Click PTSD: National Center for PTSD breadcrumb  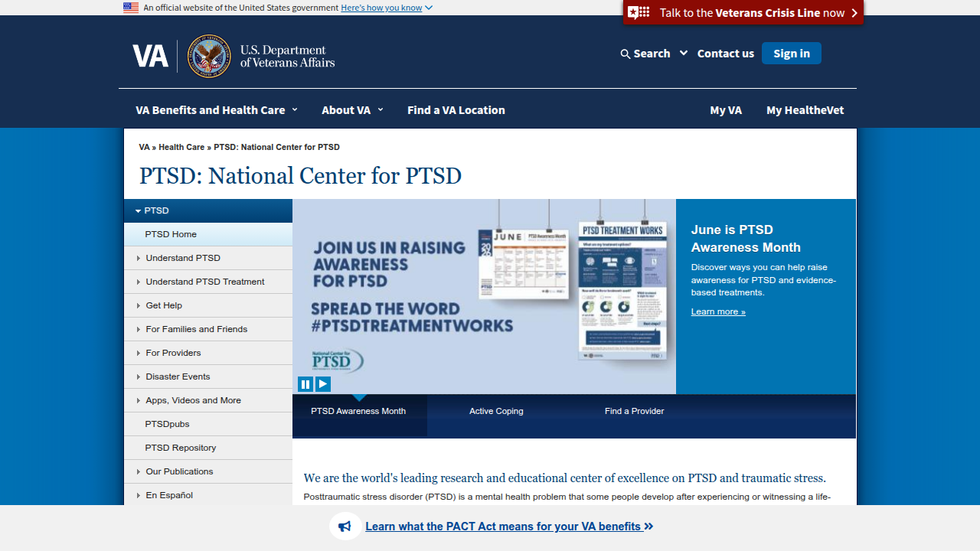[x=276, y=147]
